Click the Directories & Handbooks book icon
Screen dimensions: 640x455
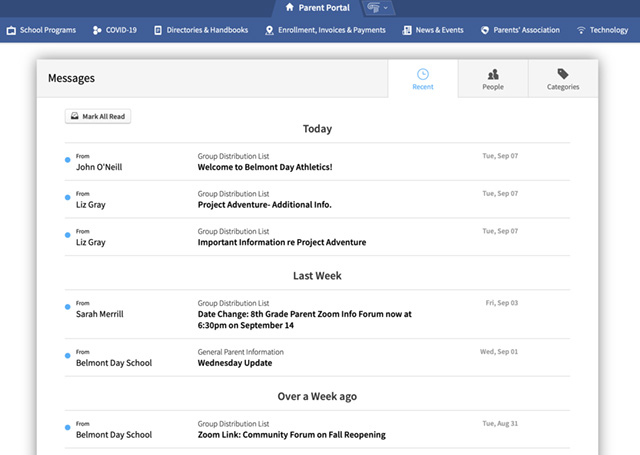point(158,31)
